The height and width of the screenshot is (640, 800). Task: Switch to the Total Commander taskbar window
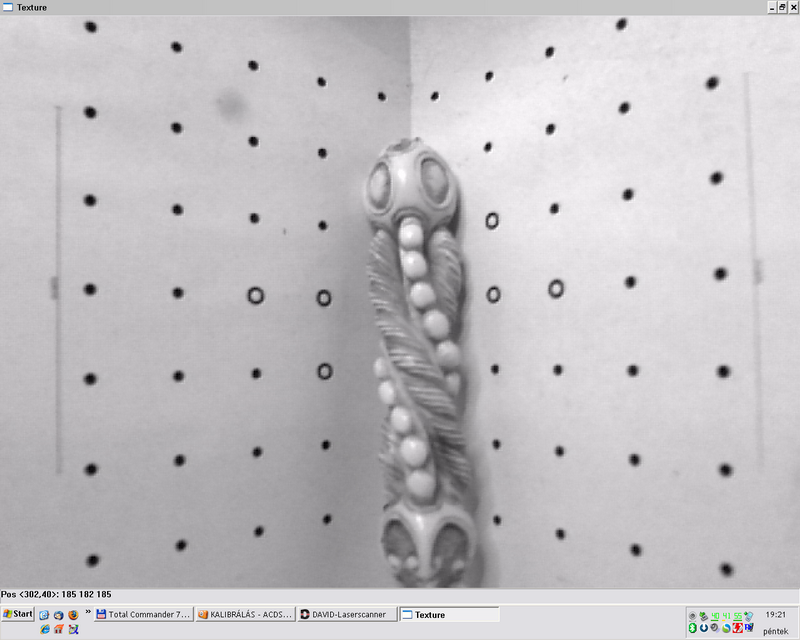coord(143,614)
